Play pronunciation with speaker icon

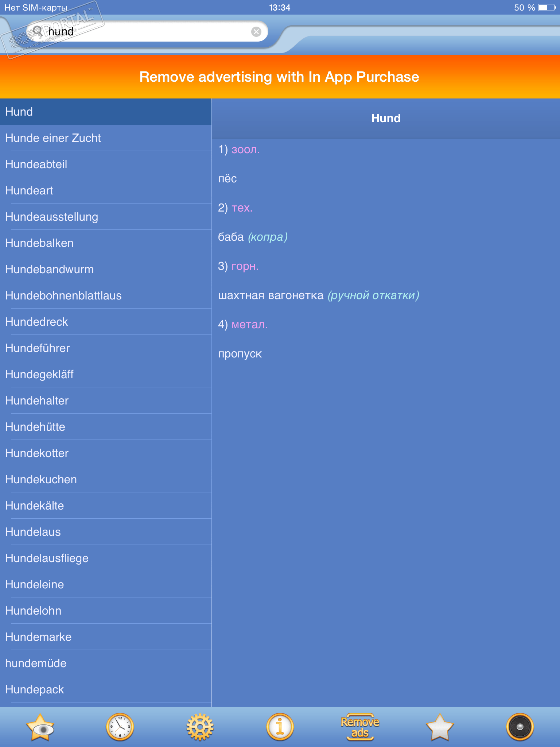520,727
